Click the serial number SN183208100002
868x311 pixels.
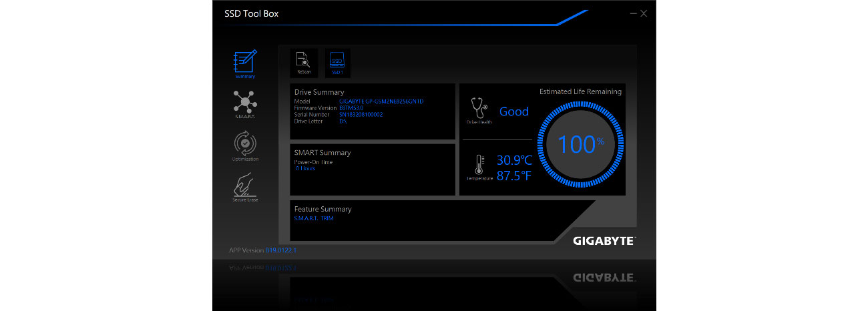(361, 114)
